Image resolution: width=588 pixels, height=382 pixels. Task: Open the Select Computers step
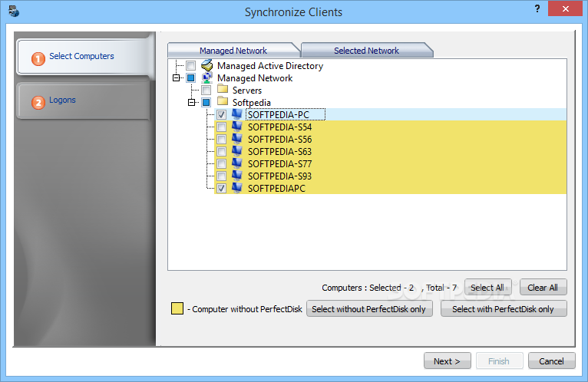click(84, 57)
